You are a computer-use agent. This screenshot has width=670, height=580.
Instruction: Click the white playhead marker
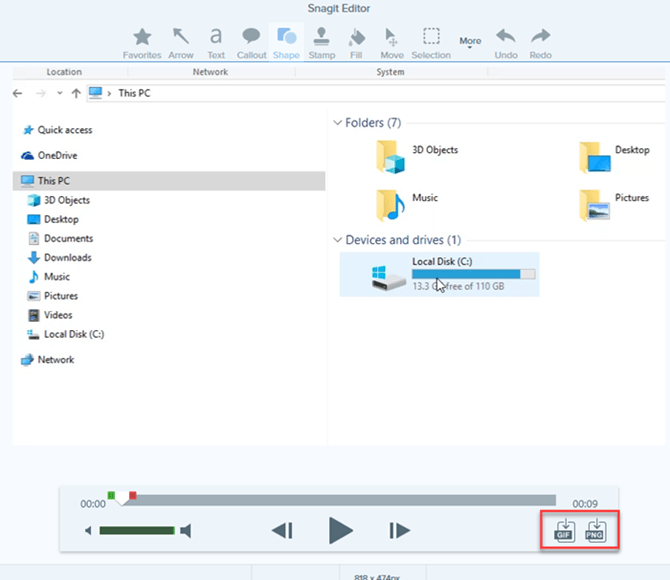(123, 498)
